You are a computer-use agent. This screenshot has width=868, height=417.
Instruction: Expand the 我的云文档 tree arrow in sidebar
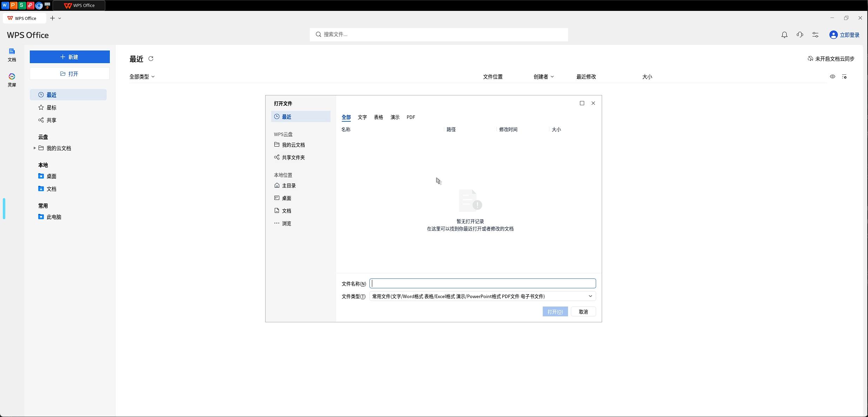pyautogui.click(x=34, y=148)
